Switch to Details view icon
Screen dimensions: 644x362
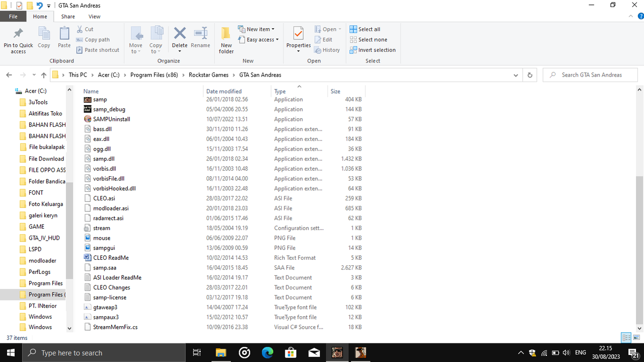(x=626, y=337)
